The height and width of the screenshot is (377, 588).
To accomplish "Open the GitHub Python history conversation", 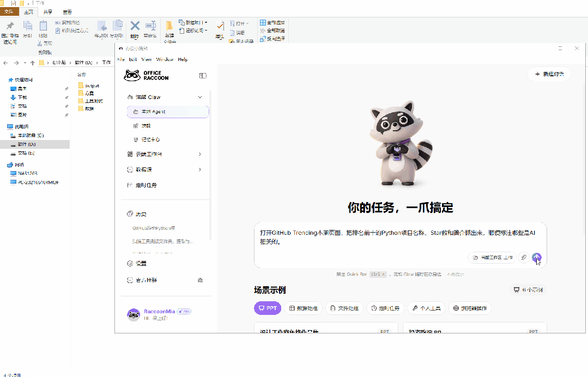I will [x=154, y=228].
